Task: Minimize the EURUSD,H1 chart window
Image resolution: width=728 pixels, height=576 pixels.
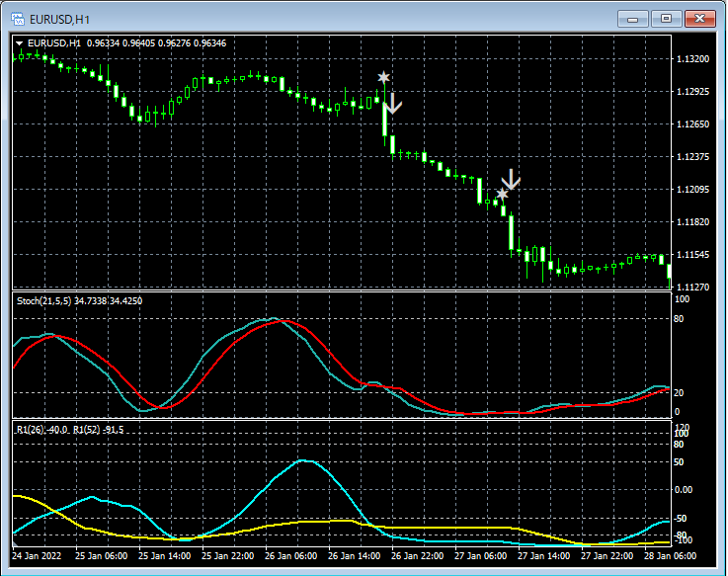Action: [x=632, y=18]
